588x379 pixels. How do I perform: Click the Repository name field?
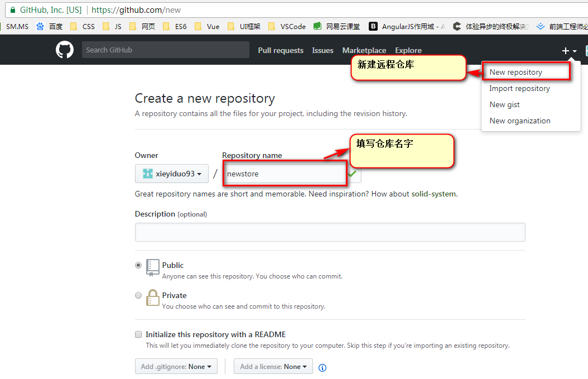291,174
